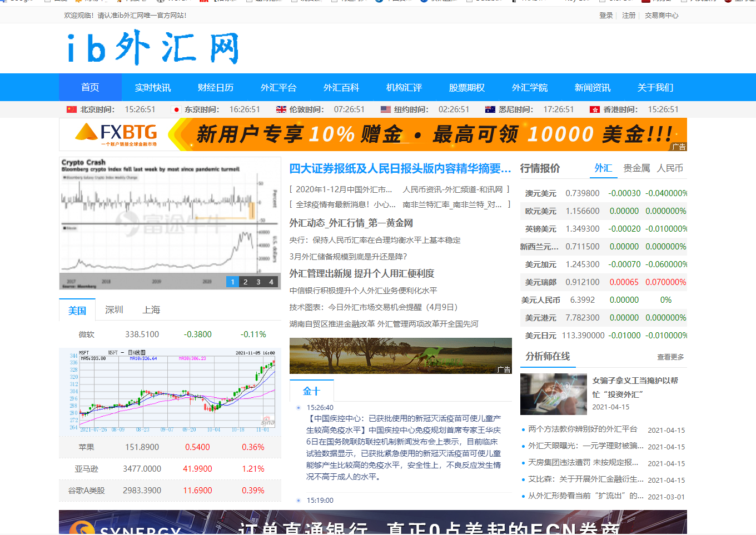Screen dimensions: 756x535
Task: Click the ib外汇网 site logo
Action: tap(153, 48)
